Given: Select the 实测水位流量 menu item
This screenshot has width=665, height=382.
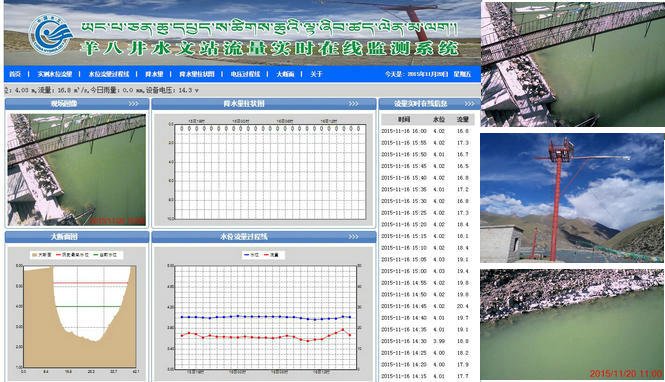Looking at the screenshot, I should click(x=55, y=74).
